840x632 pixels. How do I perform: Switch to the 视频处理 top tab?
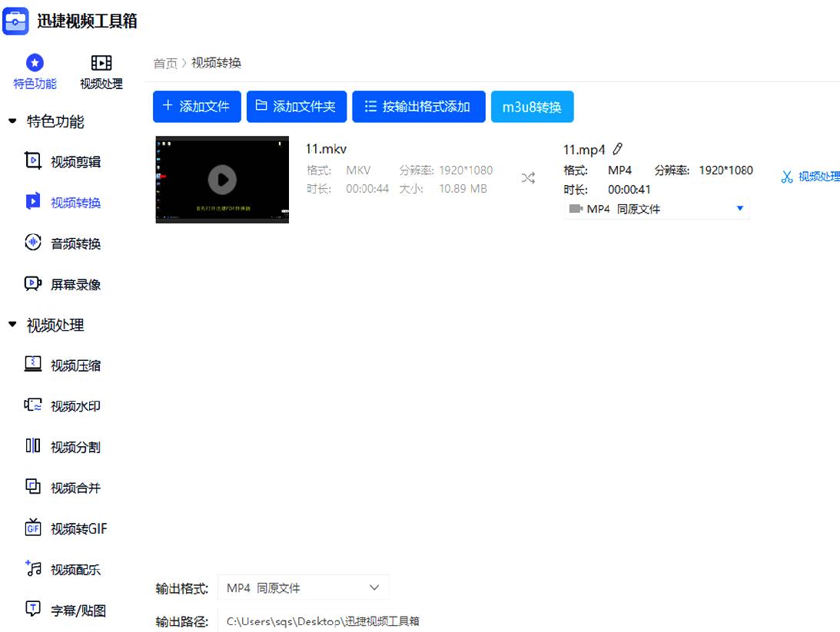[101, 71]
